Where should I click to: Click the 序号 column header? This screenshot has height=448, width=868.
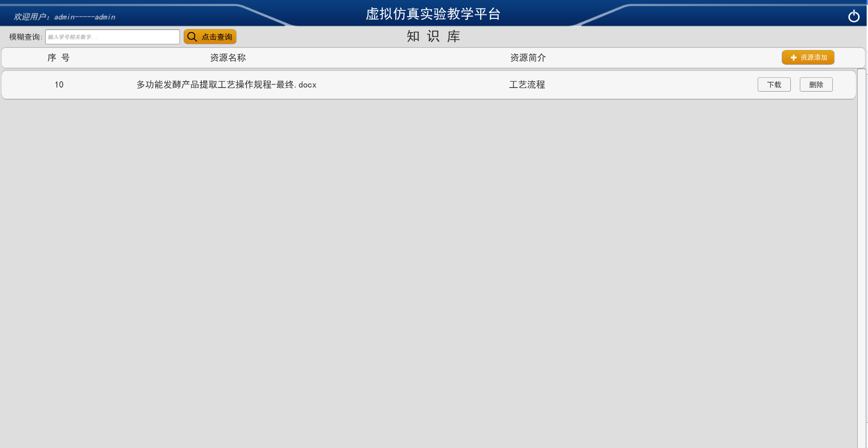[x=59, y=58]
